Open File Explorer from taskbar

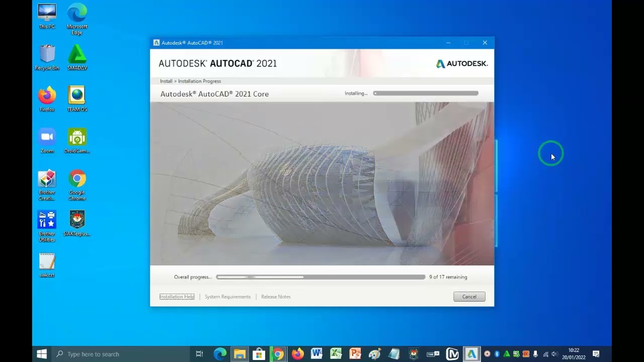coord(239,354)
